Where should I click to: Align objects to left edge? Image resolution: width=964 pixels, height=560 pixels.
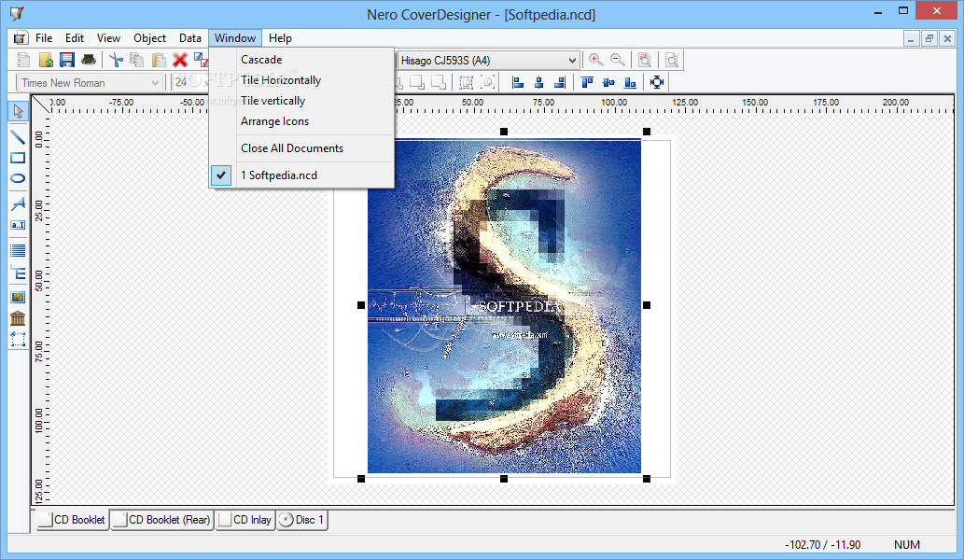point(518,82)
